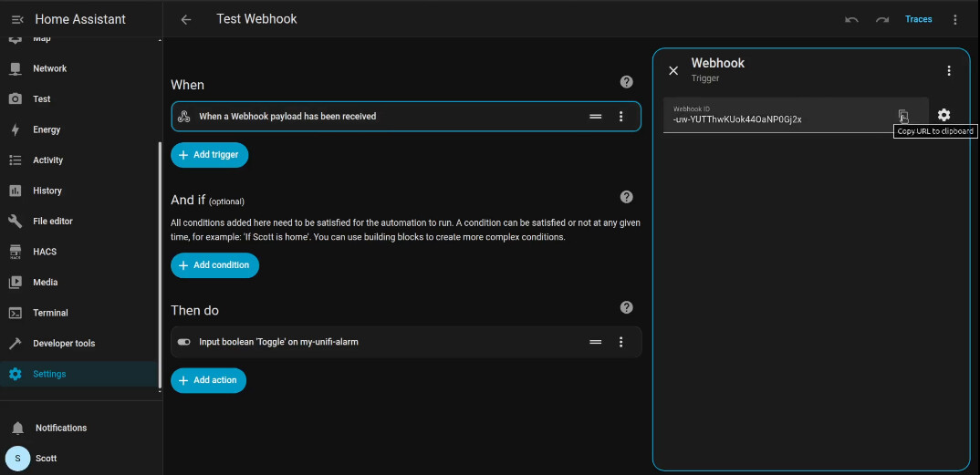Image resolution: width=980 pixels, height=475 pixels.
Task: Show help for Then do section
Action: (x=626, y=308)
